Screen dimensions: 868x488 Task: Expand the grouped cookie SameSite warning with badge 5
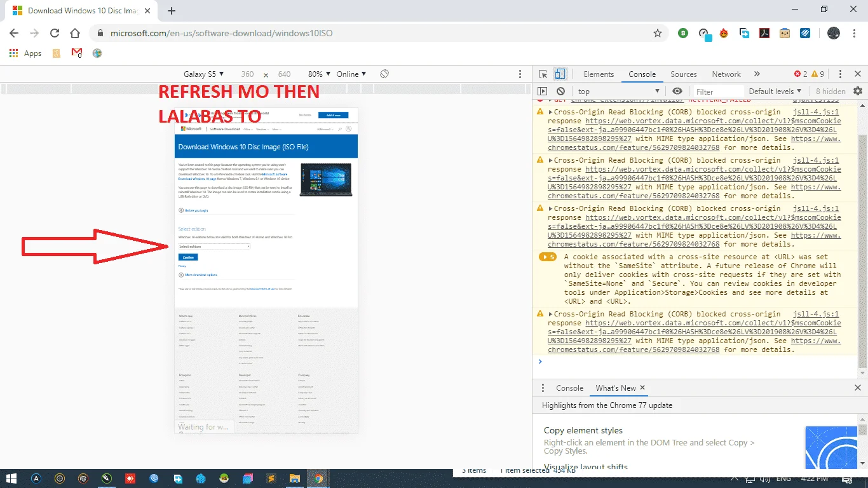pos(548,257)
